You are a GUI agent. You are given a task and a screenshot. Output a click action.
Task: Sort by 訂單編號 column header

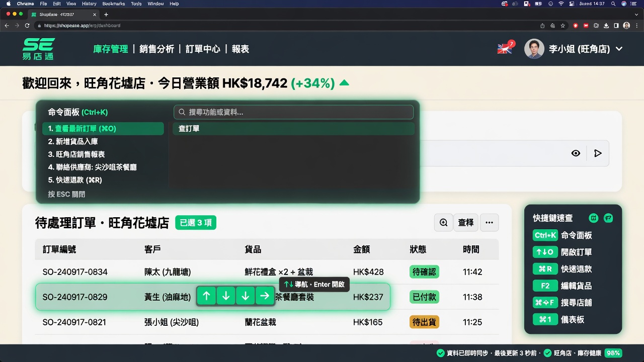59,249
